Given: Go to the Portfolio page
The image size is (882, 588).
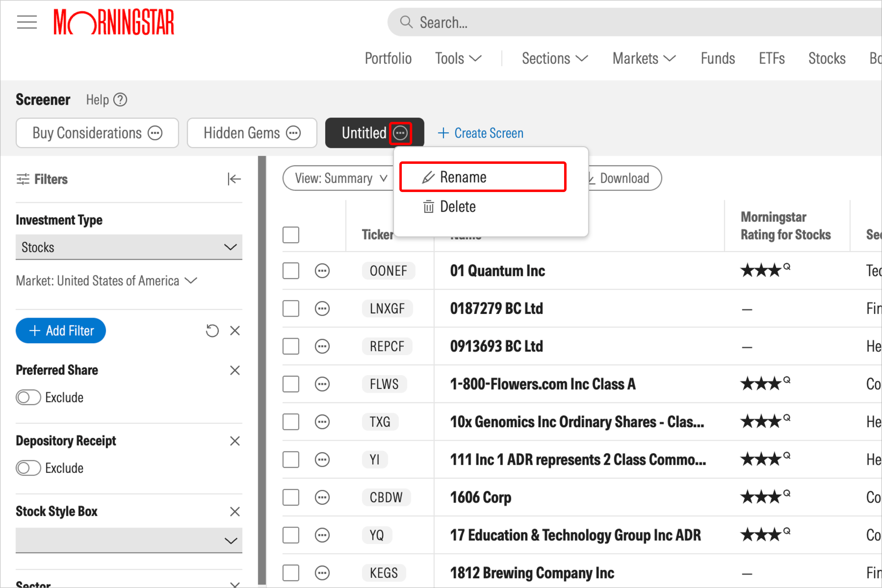Looking at the screenshot, I should point(388,58).
